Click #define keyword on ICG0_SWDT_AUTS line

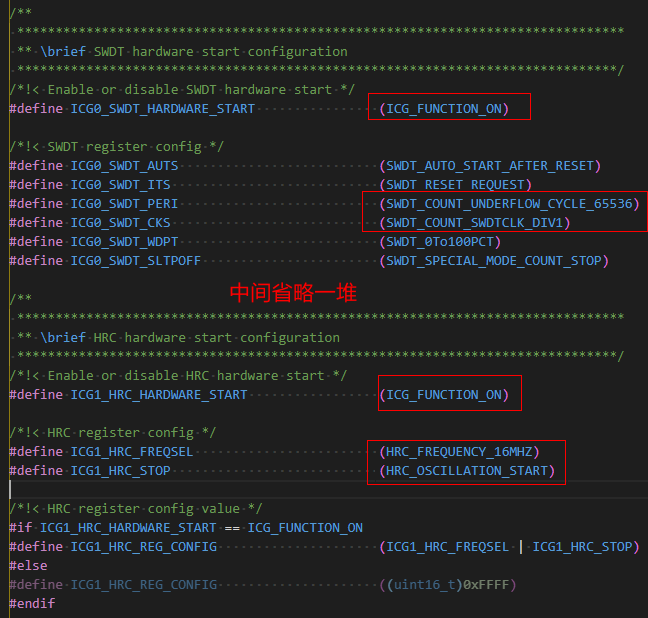coord(36,166)
